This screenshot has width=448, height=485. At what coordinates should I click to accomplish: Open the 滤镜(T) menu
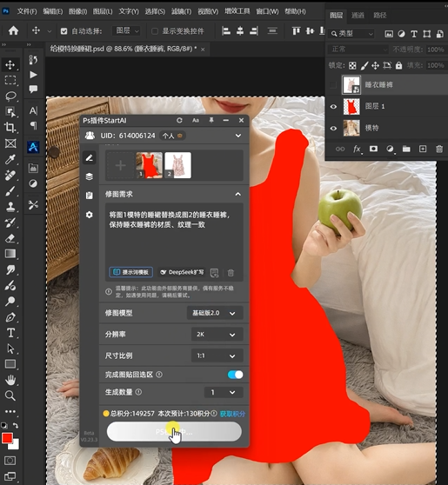coord(182,11)
